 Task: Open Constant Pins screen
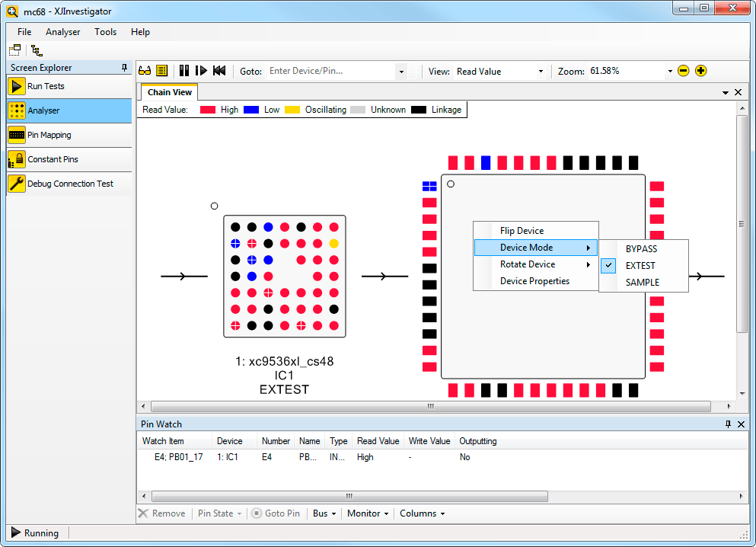click(69, 159)
